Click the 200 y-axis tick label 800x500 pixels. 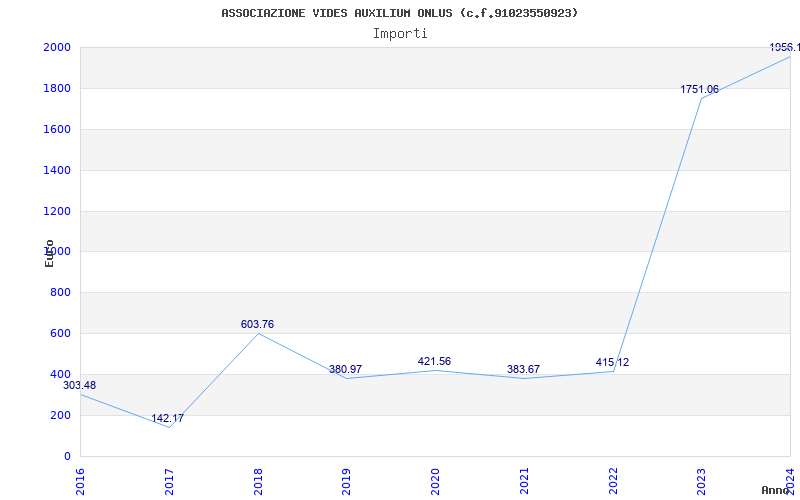(x=60, y=415)
